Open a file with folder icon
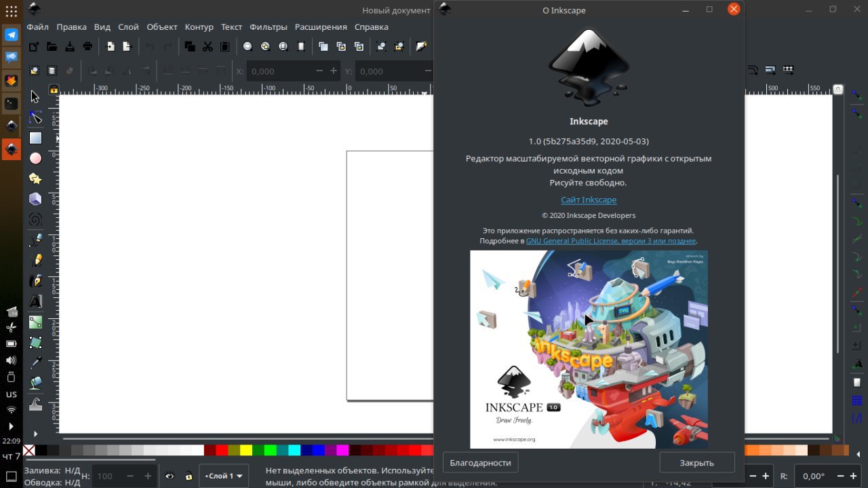868x488 pixels. [52, 47]
